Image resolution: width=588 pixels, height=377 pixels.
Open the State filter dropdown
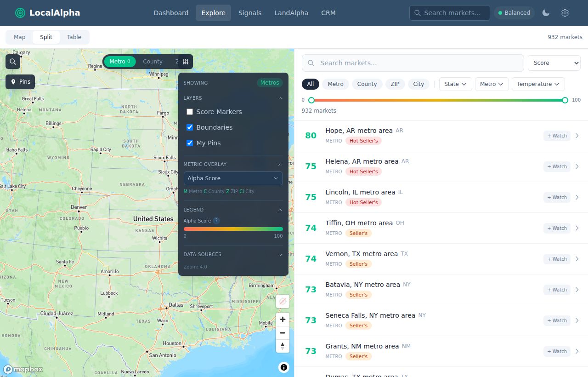[456, 84]
